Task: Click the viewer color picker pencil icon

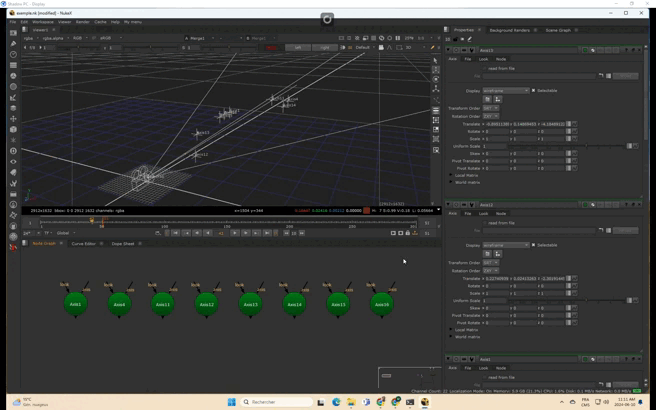Action: pyautogui.click(x=433, y=48)
